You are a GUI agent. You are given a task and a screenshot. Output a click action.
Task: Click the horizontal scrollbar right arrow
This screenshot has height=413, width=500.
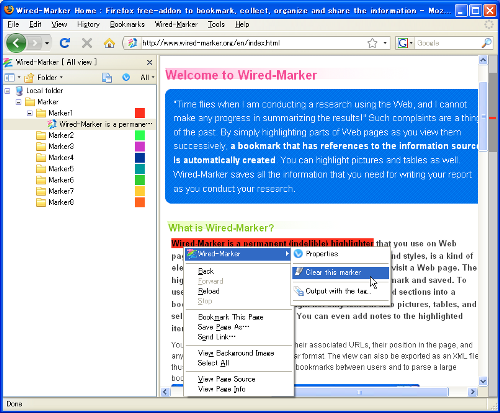[x=473, y=392]
